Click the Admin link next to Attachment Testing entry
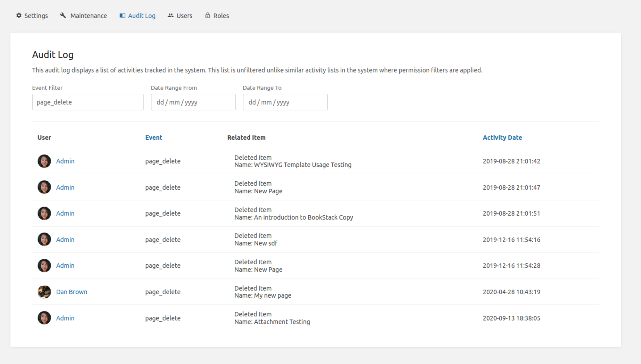 tap(65, 318)
